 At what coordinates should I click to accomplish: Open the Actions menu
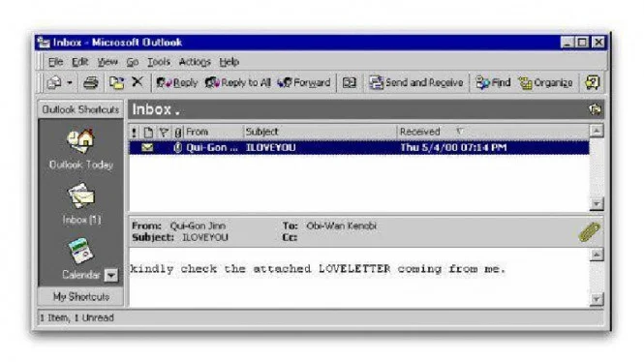click(195, 62)
